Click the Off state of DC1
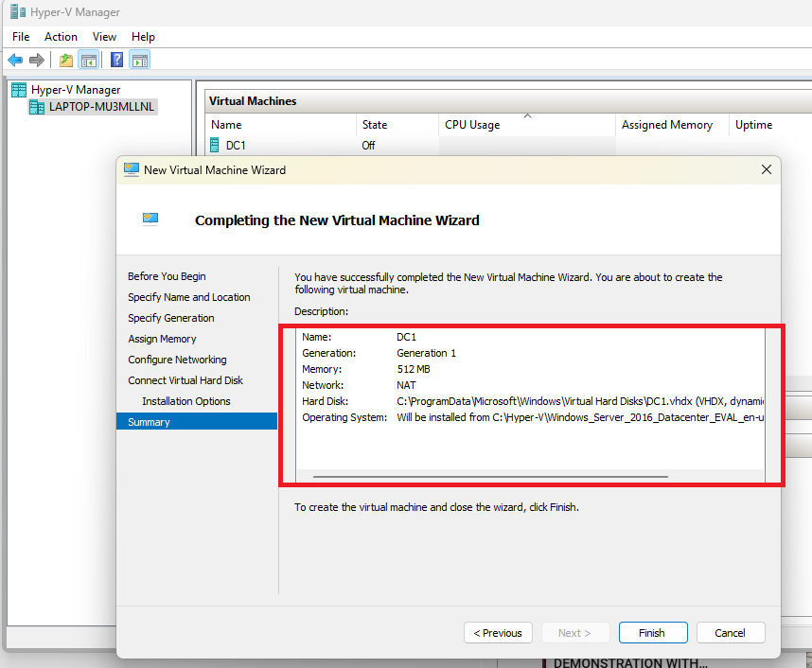This screenshot has height=668, width=812. pos(368,146)
